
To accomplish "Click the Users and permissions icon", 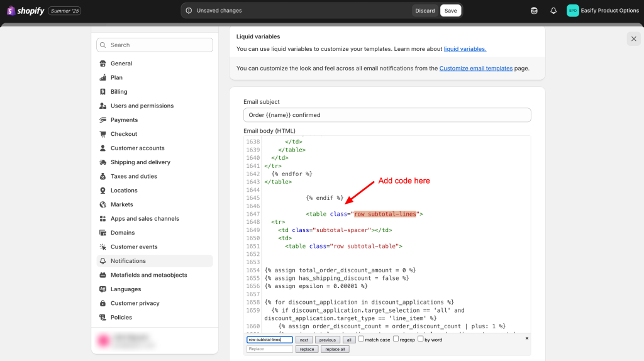I will pos(103,106).
